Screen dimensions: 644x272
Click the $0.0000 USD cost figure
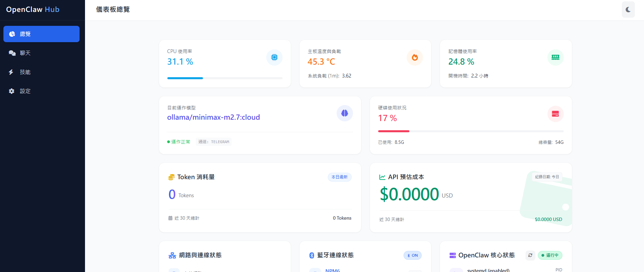416,194
